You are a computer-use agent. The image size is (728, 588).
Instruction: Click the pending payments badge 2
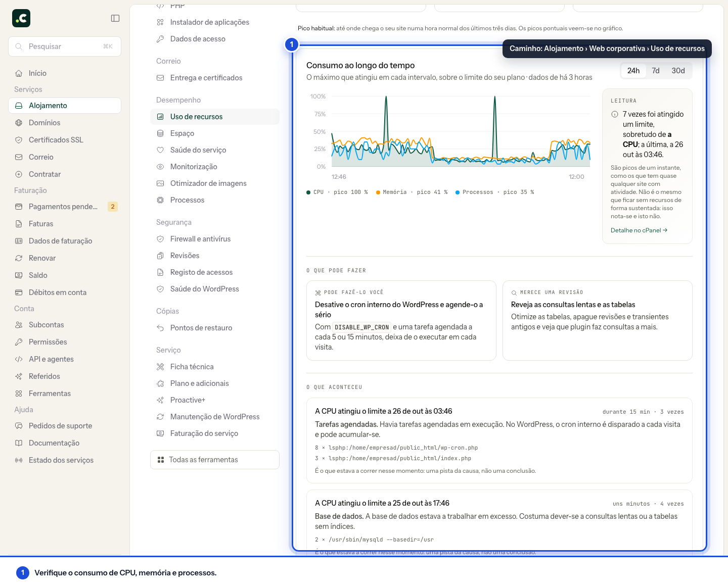pos(113,207)
